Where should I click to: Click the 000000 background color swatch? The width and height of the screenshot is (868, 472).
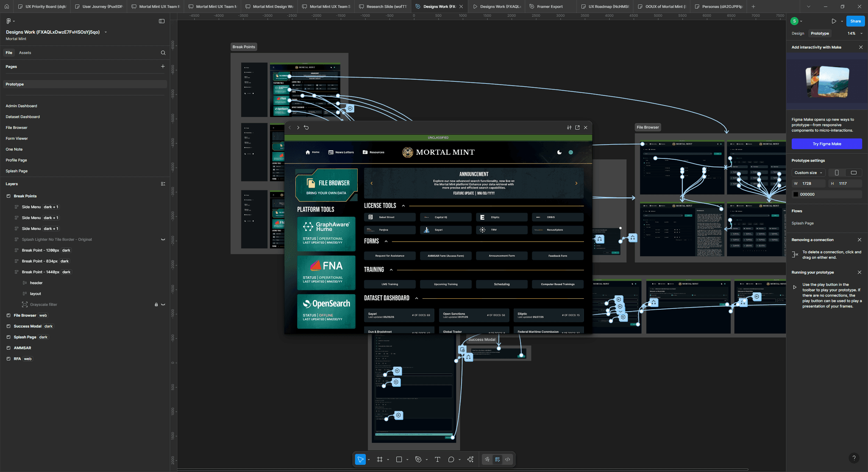tap(796, 194)
